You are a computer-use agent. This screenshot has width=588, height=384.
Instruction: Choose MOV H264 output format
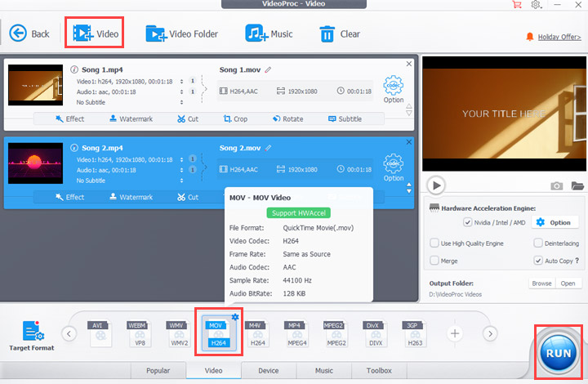pyautogui.click(x=219, y=333)
